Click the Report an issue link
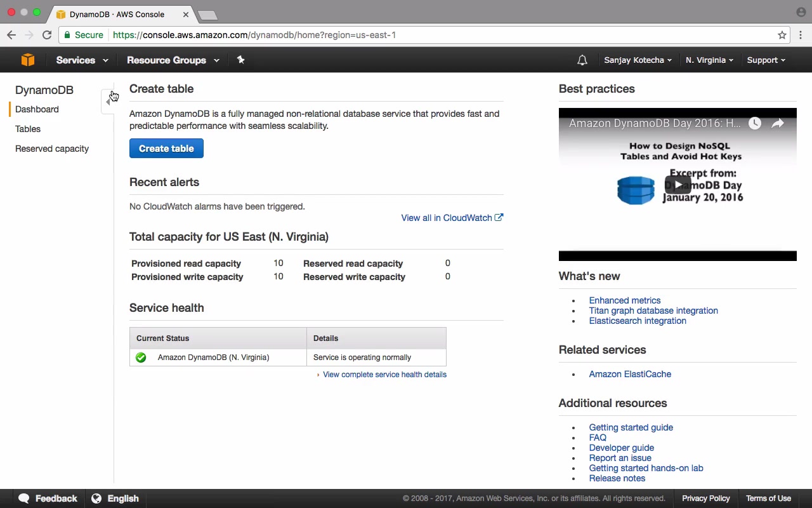Image resolution: width=812 pixels, height=508 pixels. pos(620,458)
